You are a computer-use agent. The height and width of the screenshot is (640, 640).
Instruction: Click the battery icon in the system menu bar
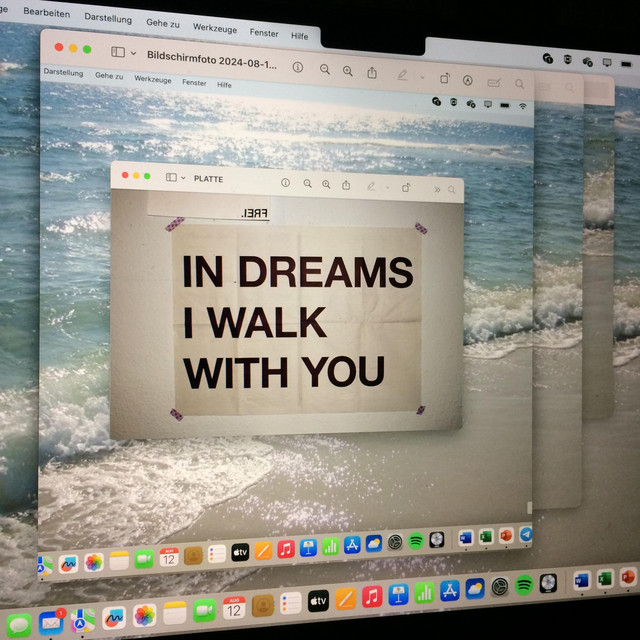626,64
